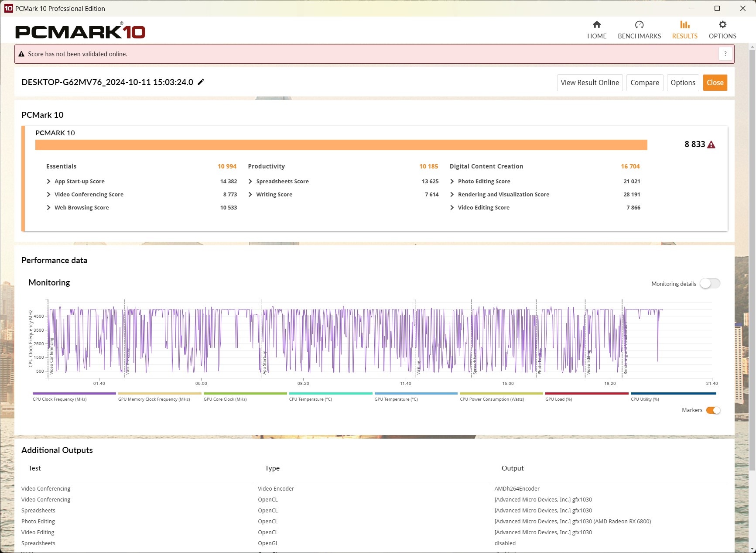
Task: Click the Writing marker in the chart
Action: [418, 367]
